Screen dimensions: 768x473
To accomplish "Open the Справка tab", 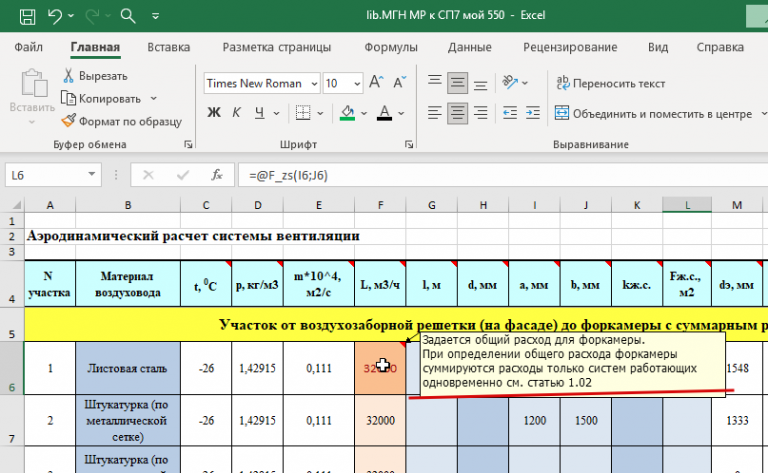I will [720, 47].
